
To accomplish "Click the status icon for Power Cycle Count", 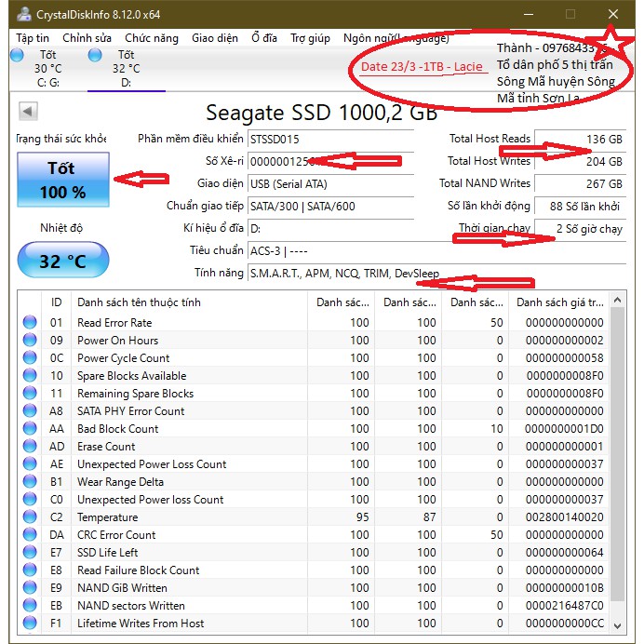I will (x=30, y=357).
